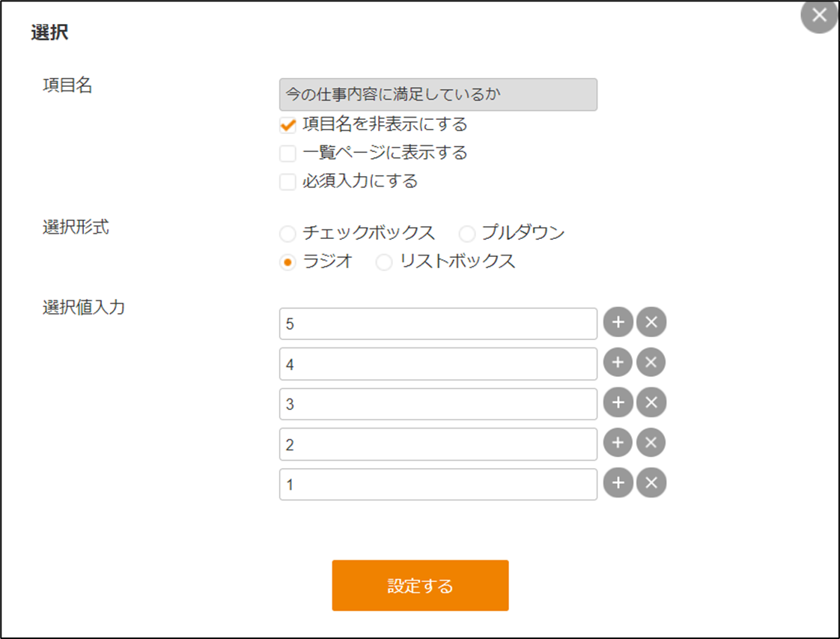
Task: Remove the option value 2 row
Action: [651, 443]
